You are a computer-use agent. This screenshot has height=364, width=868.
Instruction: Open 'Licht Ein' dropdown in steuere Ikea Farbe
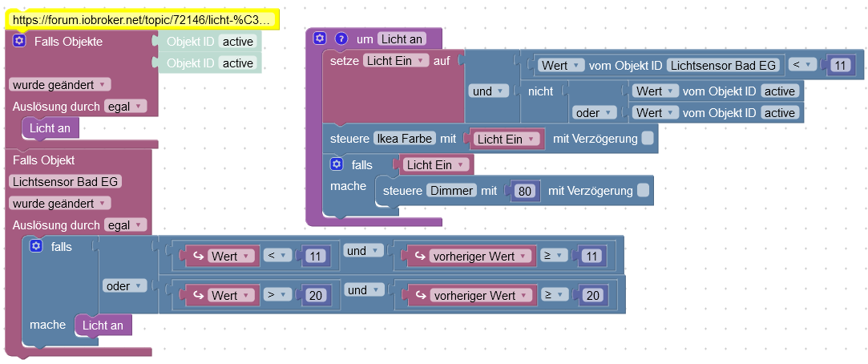(x=507, y=139)
